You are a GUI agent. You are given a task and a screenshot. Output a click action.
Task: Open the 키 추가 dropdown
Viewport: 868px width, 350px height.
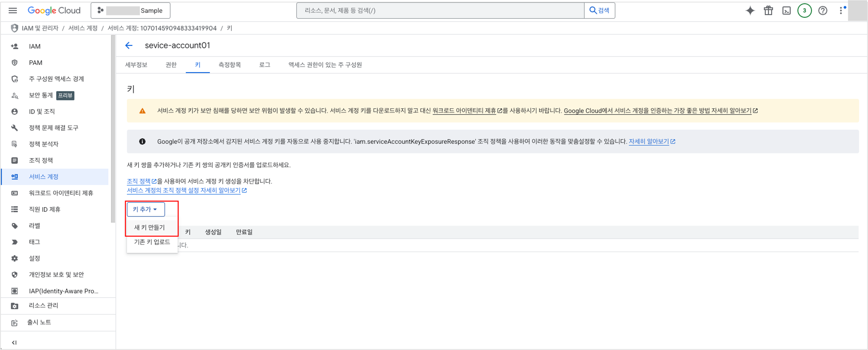(145, 209)
